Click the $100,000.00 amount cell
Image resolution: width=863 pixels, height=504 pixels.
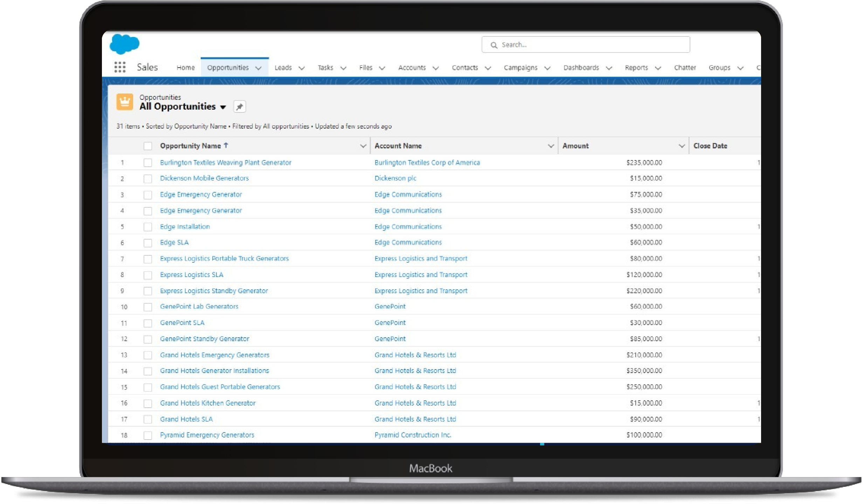point(644,435)
